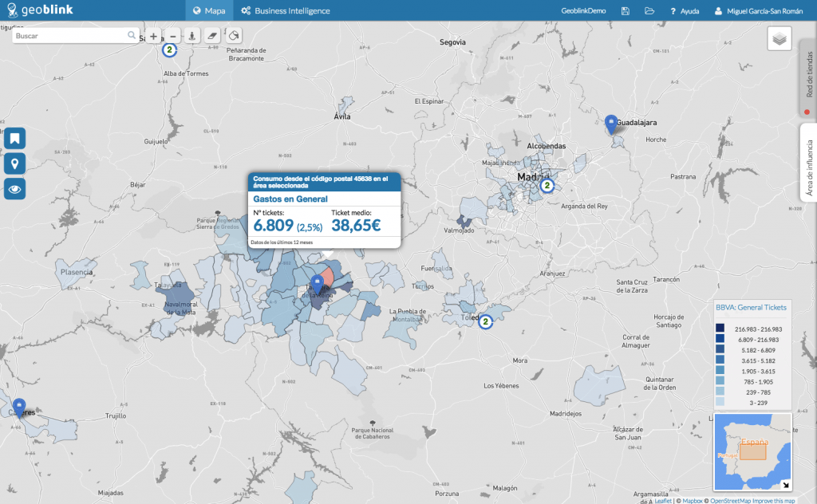Open the Improve this map link
The image size is (817, 504).
click(x=774, y=501)
